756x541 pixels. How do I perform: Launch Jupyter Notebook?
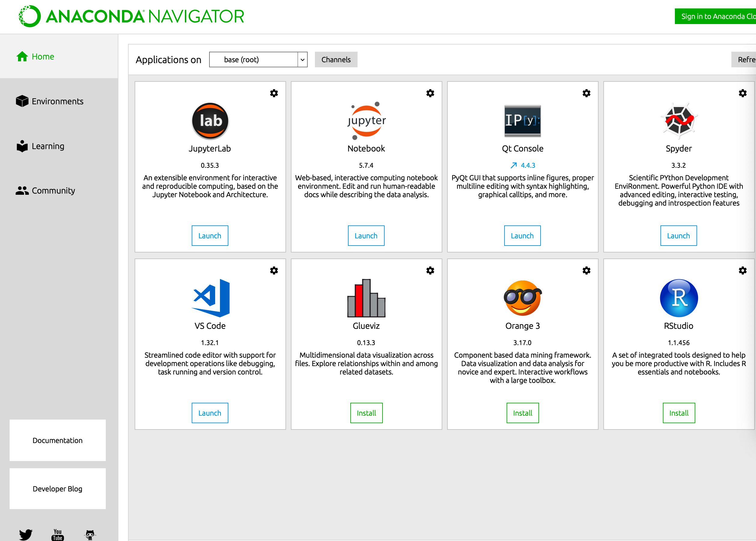click(366, 236)
